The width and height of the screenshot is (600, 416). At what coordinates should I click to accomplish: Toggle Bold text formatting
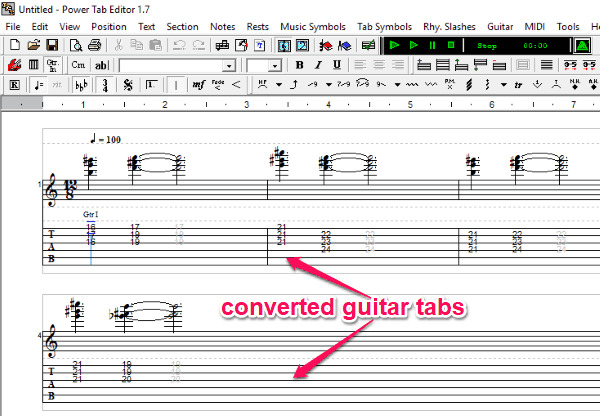299,65
